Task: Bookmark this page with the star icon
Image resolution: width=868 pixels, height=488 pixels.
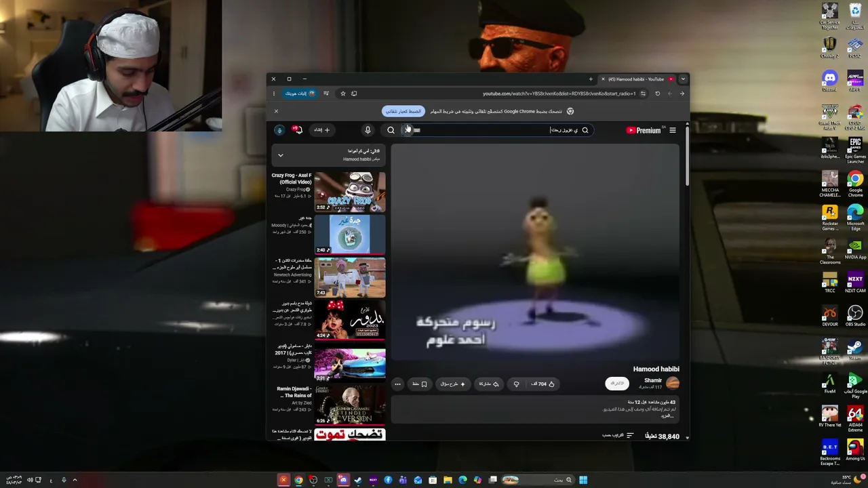Action: [x=342, y=94]
